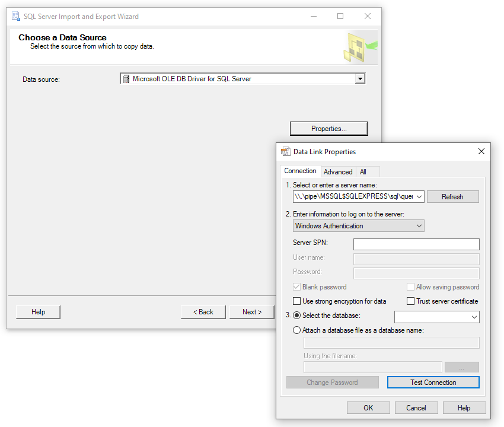The width and height of the screenshot is (504, 427).
Task: Select 'Attach a database file as a database name'
Action: pos(296,330)
